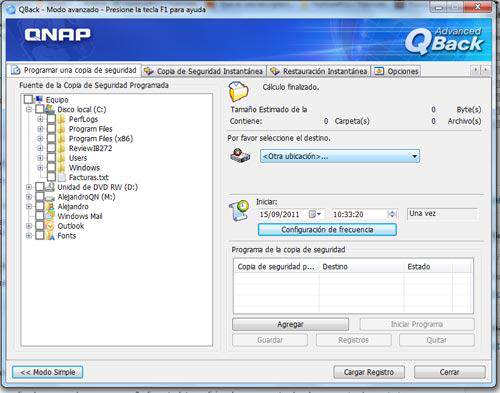The width and height of the screenshot is (500, 393).
Task: Expand the Unidad de DVD RW (D:) node
Action: [x=29, y=187]
